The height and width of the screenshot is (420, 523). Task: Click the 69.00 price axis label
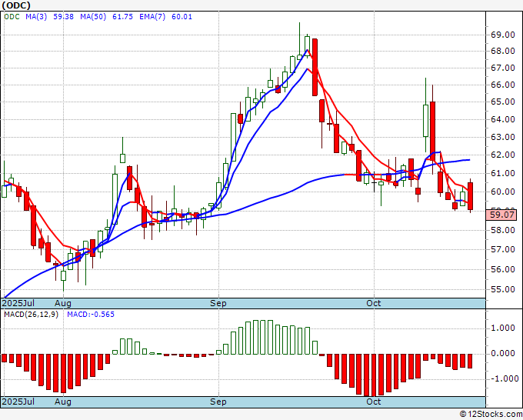click(x=502, y=35)
